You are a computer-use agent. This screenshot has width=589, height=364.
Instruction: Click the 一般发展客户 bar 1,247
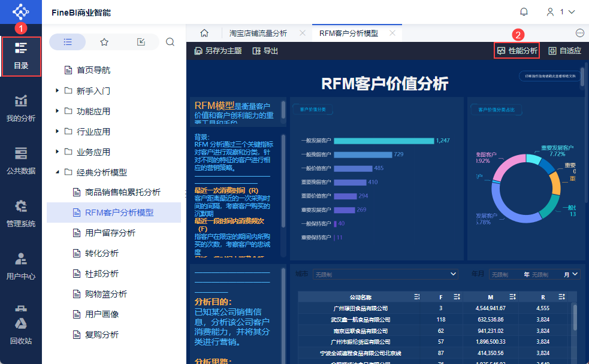[384, 141]
